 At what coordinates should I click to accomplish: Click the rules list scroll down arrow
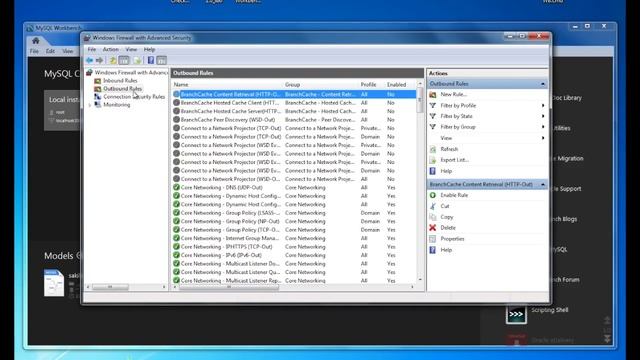click(x=420, y=280)
